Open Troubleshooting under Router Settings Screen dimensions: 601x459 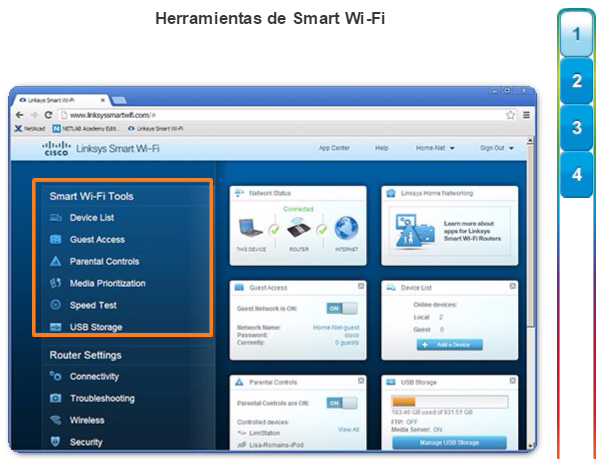(x=102, y=398)
